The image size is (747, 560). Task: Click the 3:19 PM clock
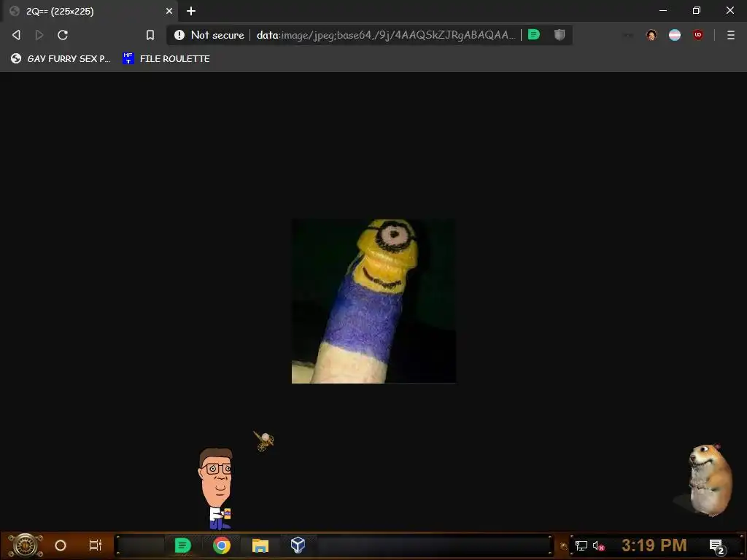[654, 545]
